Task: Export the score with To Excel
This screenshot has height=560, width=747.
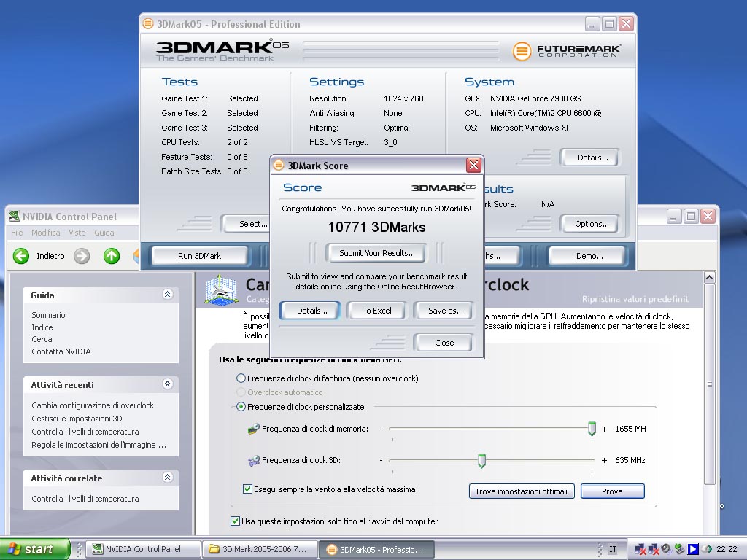Action: [x=377, y=311]
